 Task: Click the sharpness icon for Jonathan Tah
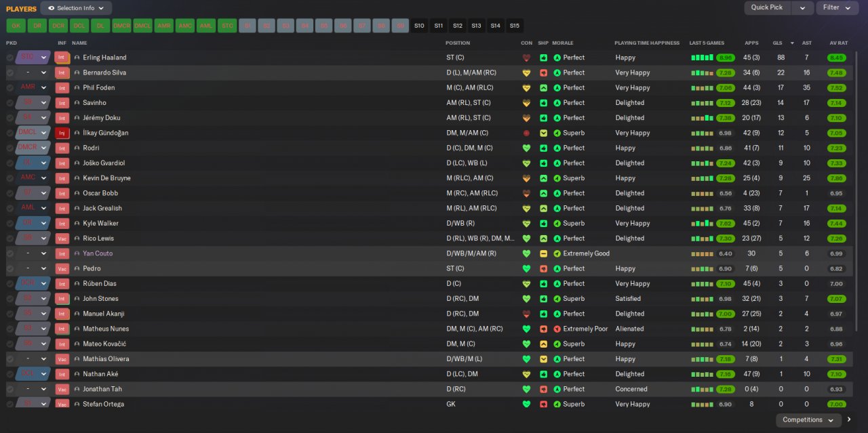tap(543, 389)
